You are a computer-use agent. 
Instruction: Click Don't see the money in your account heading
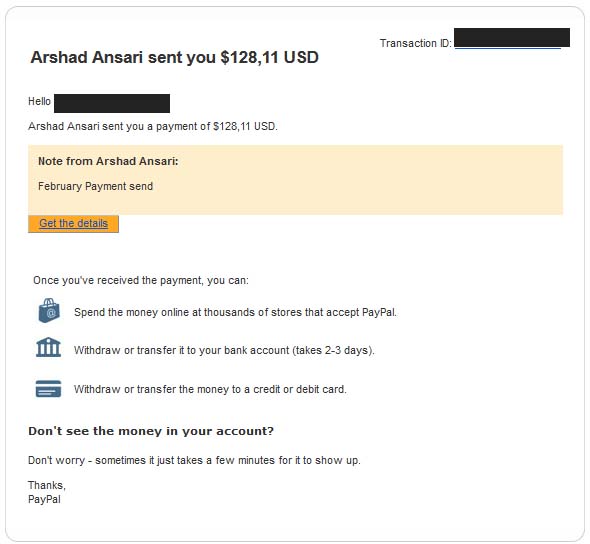tap(151, 431)
